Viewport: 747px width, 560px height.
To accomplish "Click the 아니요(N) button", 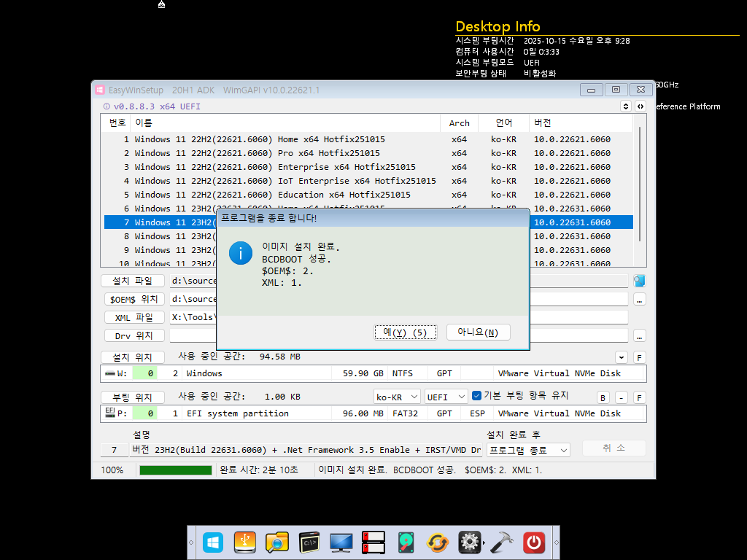I will point(479,332).
